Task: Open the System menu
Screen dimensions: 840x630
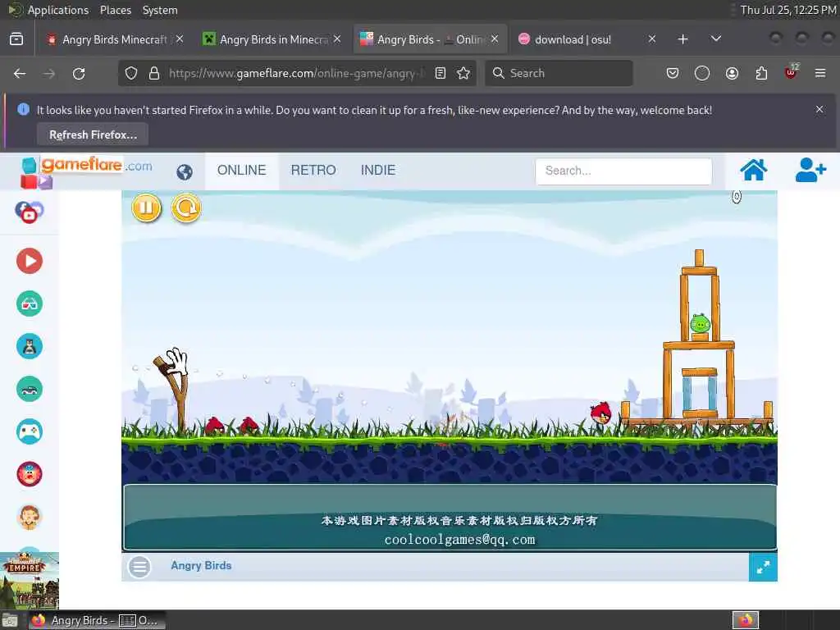Action: pos(160,10)
